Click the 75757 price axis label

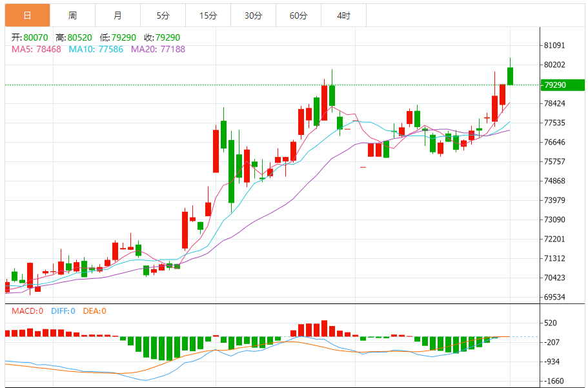(x=554, y=161)
